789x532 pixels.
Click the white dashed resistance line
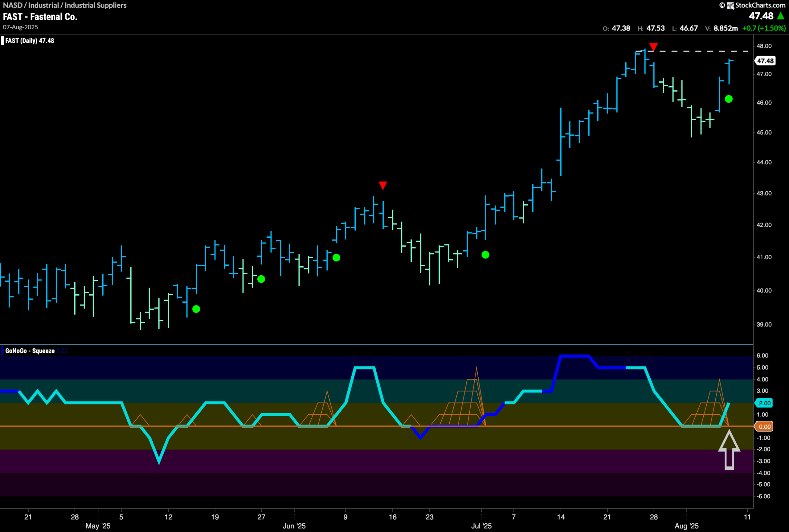click(x=692, y=51)
